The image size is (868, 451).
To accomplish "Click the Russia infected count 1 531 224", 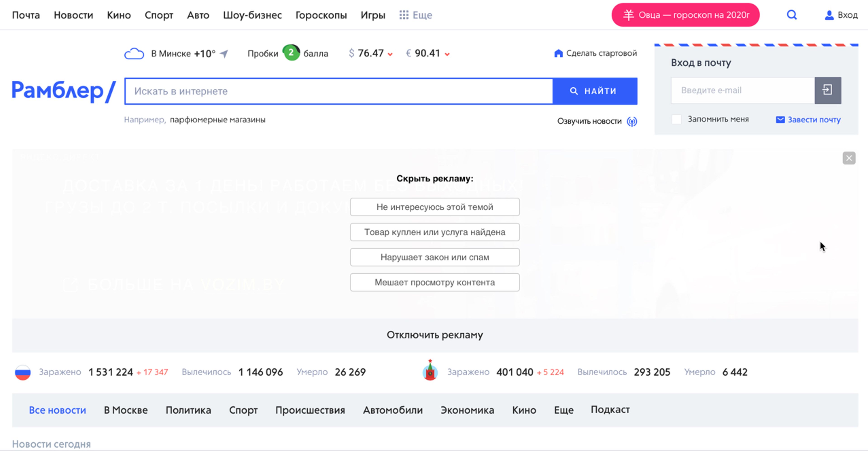I will [x=111, y=372].
